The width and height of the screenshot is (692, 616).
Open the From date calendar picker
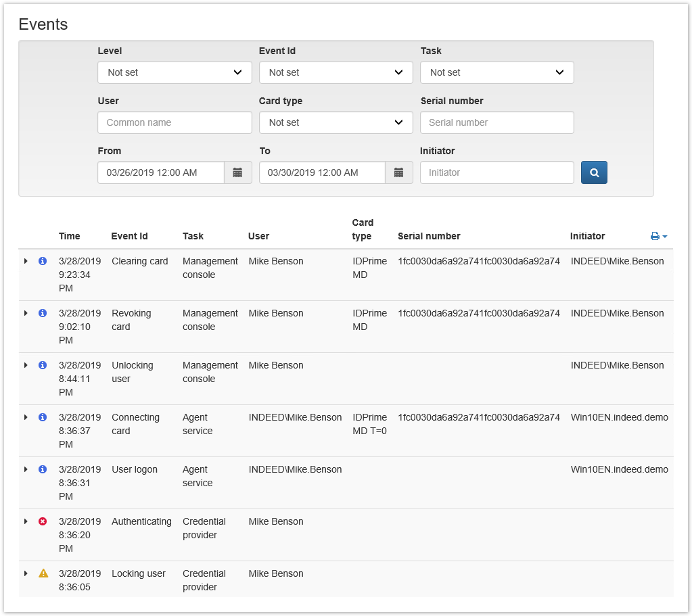[x=237, y=172]
